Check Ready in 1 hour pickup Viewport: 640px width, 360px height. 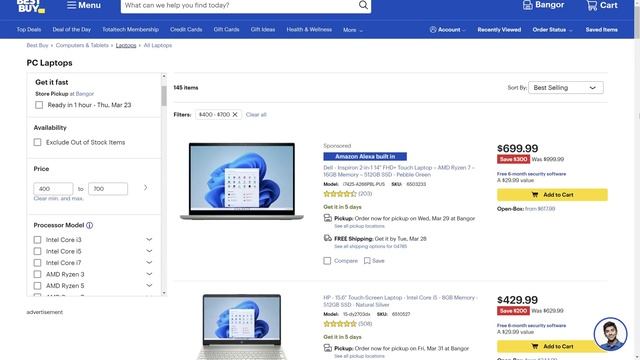tap(39, 105)
